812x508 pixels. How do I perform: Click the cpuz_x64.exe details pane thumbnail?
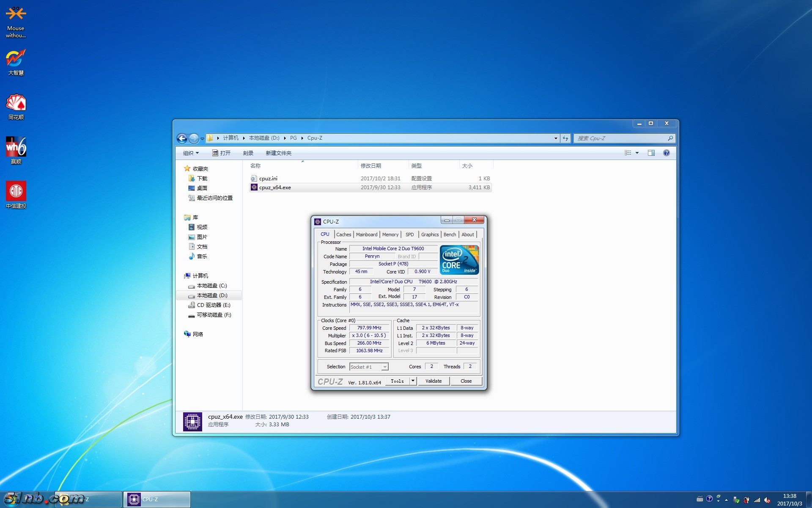[x=192, y=421]
